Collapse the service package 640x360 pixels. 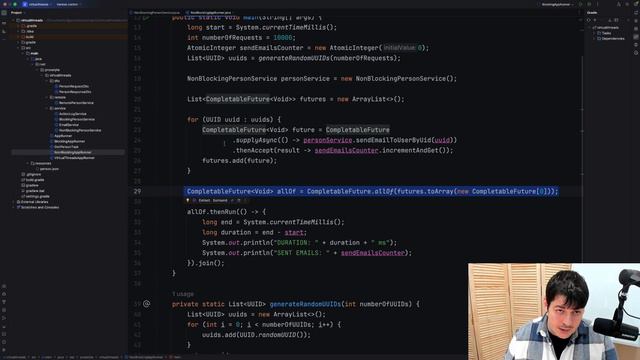click(x=48, y=108)
